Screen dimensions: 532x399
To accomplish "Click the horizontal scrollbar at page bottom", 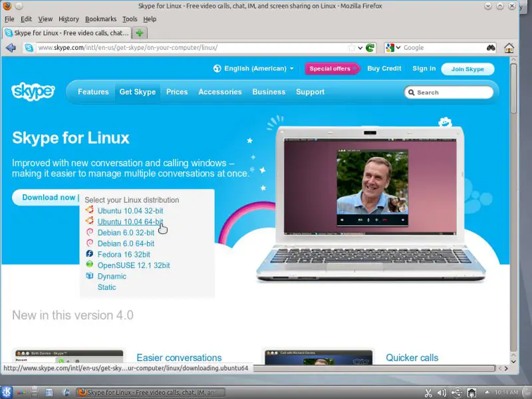I will coord(375,368).
